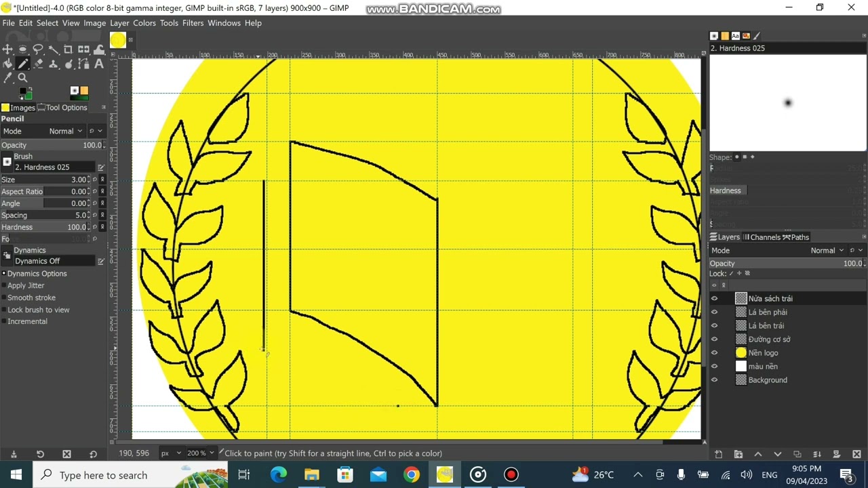This screenshot has width=868, height=488.
Task: Open Google Chrome from the taskbar
Action: [412, 474]
